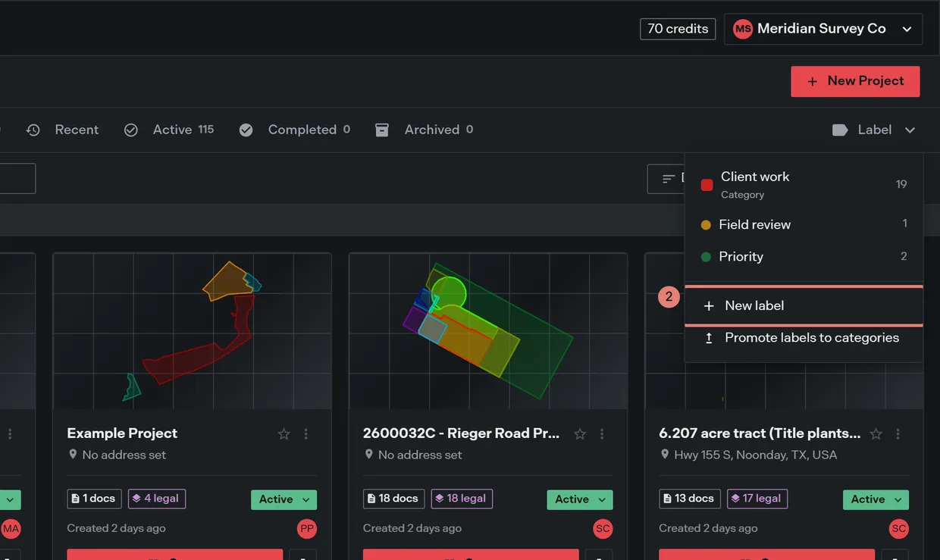
Task: Open options menu for 6.207 acre tract
Action: (x=898, y=434)
